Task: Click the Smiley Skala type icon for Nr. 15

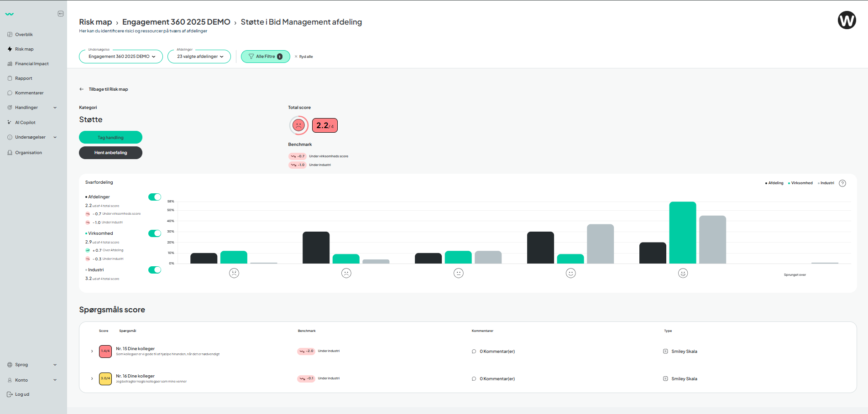Action: click(x=665, y=352)
